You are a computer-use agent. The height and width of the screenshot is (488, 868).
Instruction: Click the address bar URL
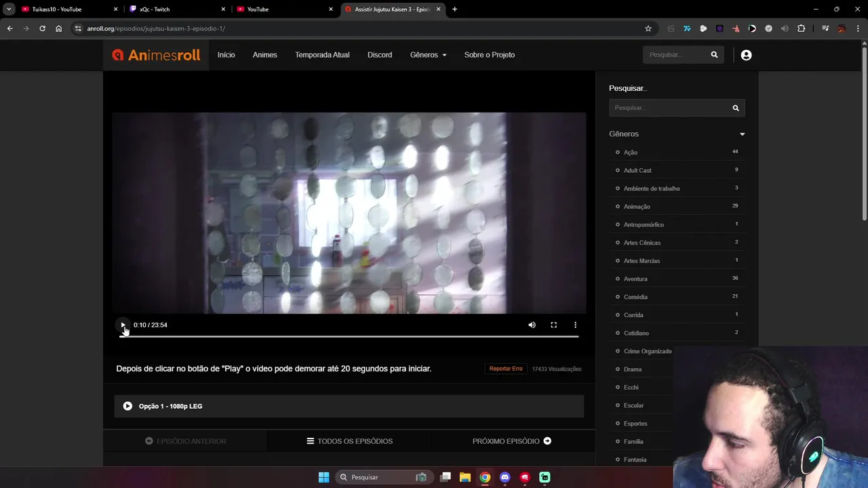(x=156, y=28)
